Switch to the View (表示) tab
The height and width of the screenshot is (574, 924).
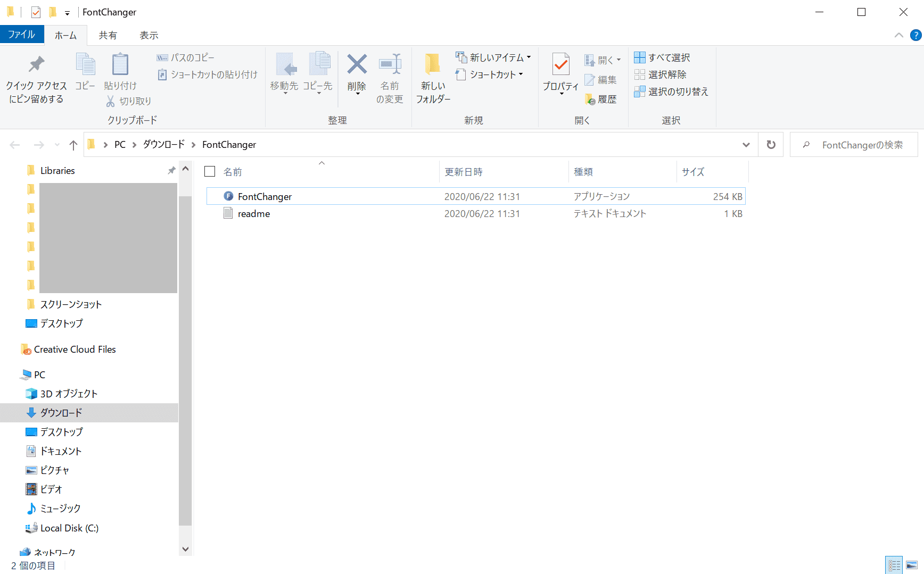pyautogui.click(x=149, y=35)
